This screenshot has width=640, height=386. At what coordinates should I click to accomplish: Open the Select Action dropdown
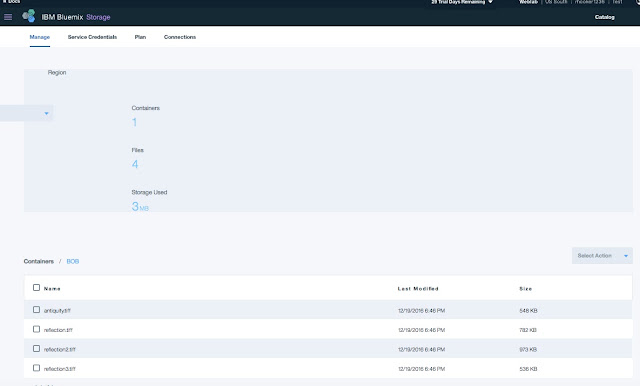pos(602,255)
